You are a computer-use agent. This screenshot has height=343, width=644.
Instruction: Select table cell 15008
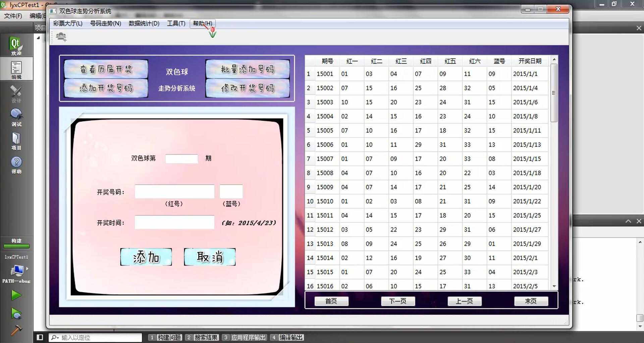(327, 173)
